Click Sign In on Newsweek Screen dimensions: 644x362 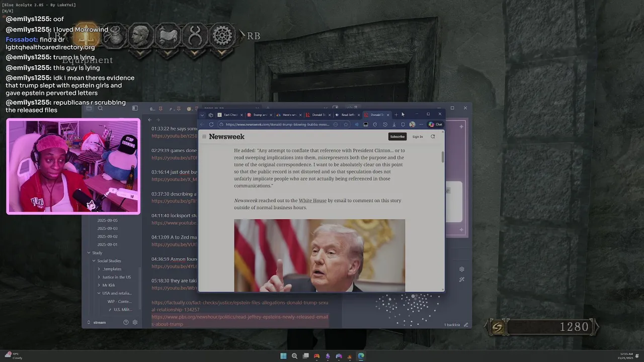(418, 137)
